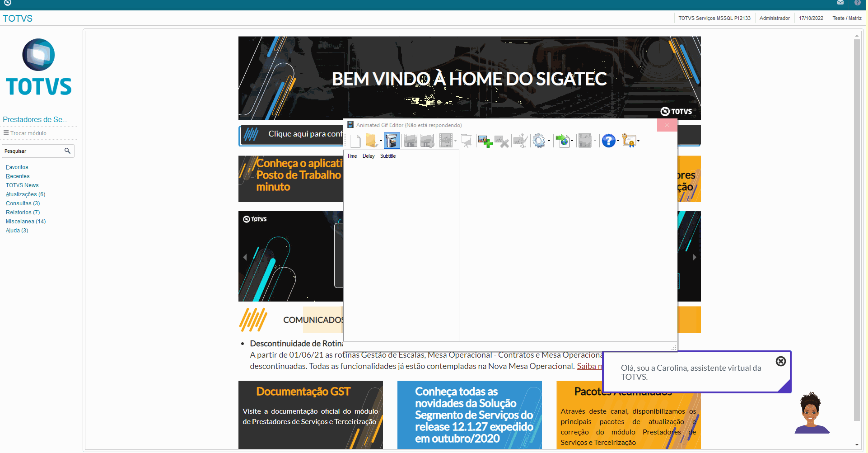Viewport: 868px width, 453px height.
Task: Minimize the Animated Gif Editor window
Action: pyautogui.click(x=626, y=125)
